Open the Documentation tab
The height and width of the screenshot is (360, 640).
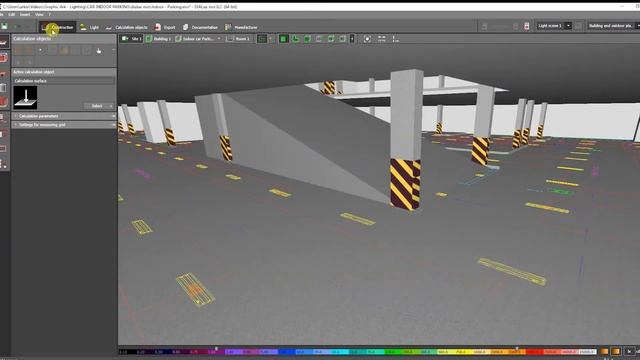[200, 27]
